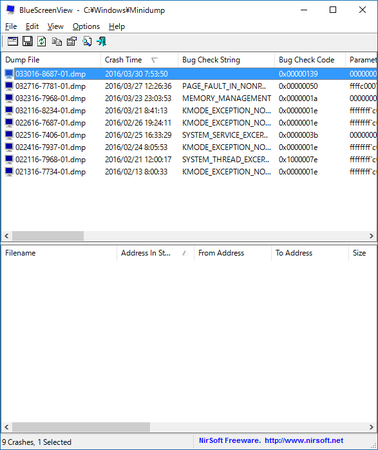Open the Help menu
The image size is (378, 450).
(117, 26)
